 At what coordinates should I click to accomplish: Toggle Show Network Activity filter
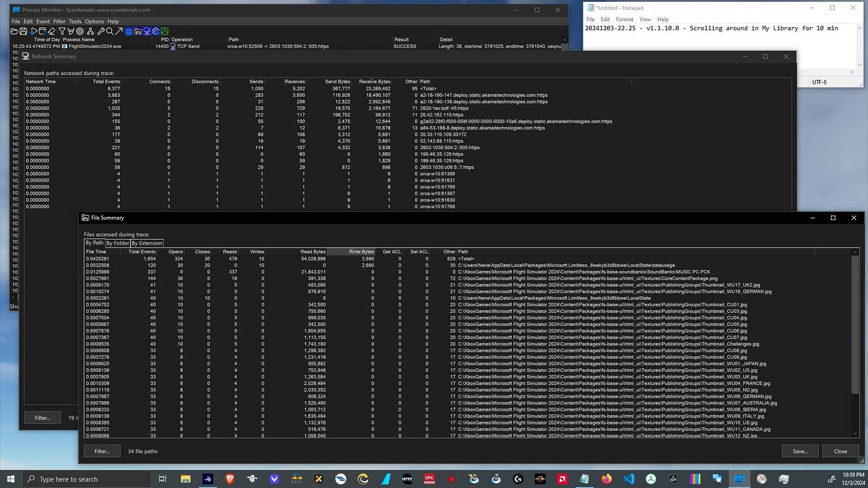click(x=145, y=32)
